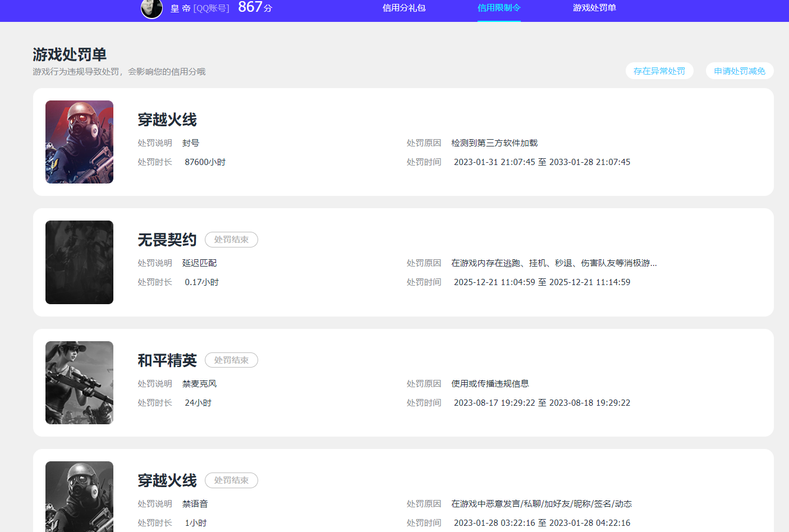Click the 无畏契约 game cover thumbnail
The image size is (789, 532).
point(79,262)
